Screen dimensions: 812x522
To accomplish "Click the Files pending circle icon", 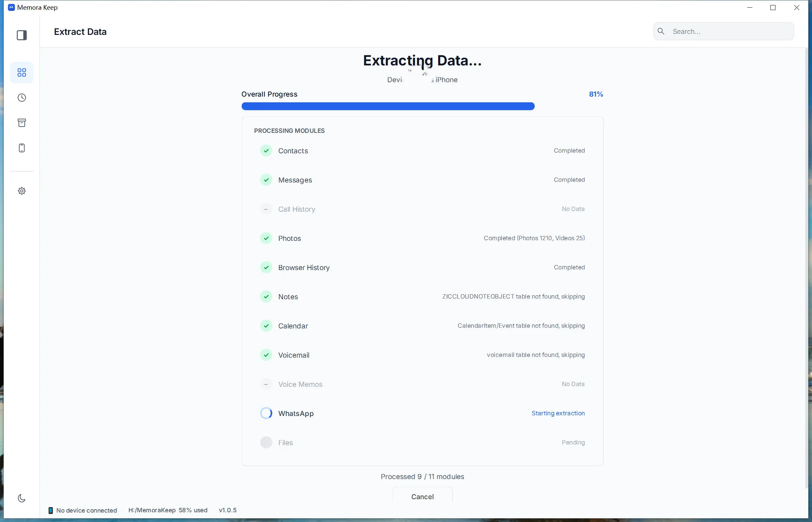I will [266, 442].
